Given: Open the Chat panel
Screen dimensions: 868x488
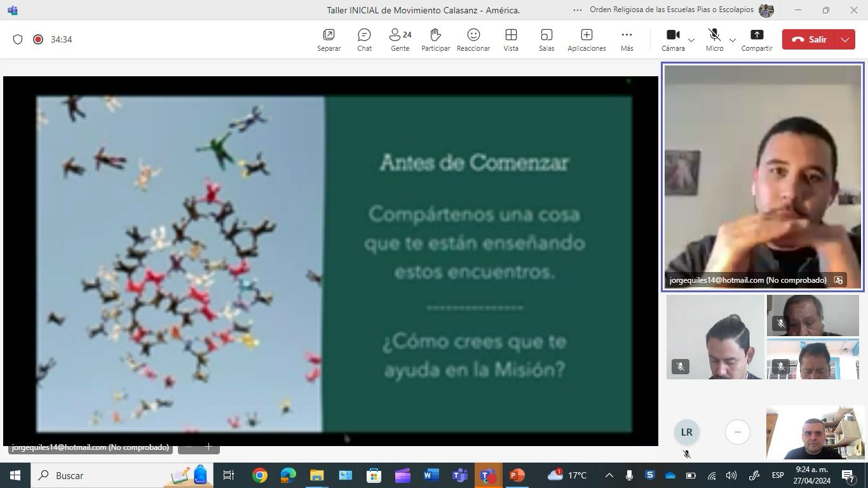Looking at the screenshot, I should [x=364, y=39].
